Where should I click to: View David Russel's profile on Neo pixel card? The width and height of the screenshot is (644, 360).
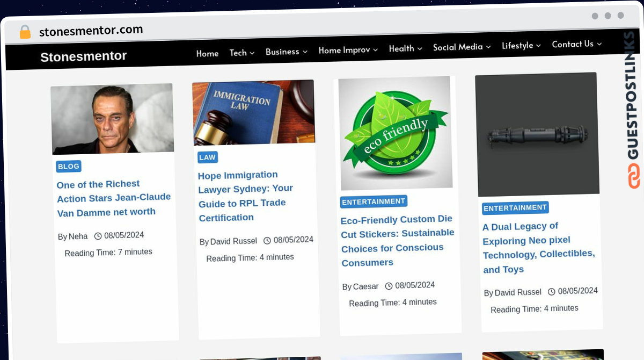click(x=518, y=293)
